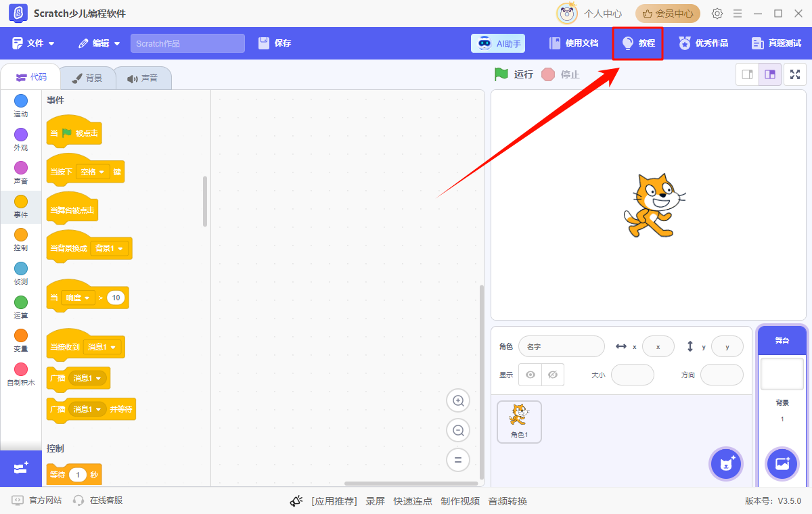The width and height of the screenshot is (812, 514).
Task: Open the 文件 menu
Action: (32, 43)
